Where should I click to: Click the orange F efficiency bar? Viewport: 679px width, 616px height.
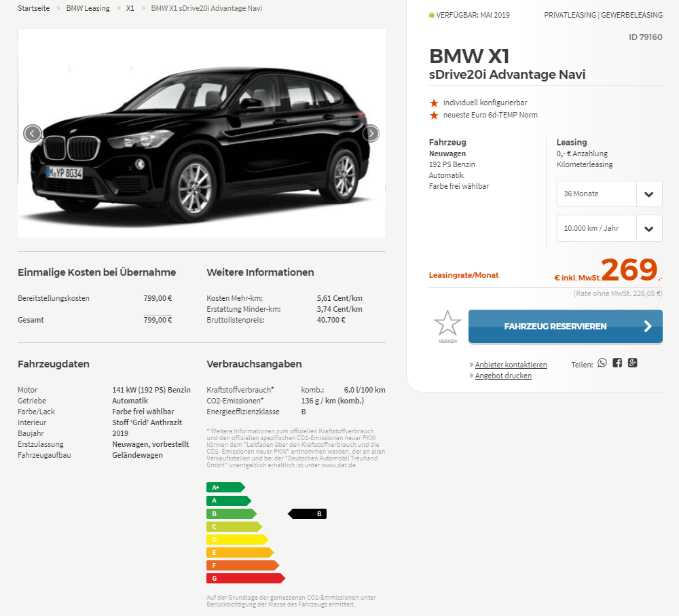tap(242, 565)
